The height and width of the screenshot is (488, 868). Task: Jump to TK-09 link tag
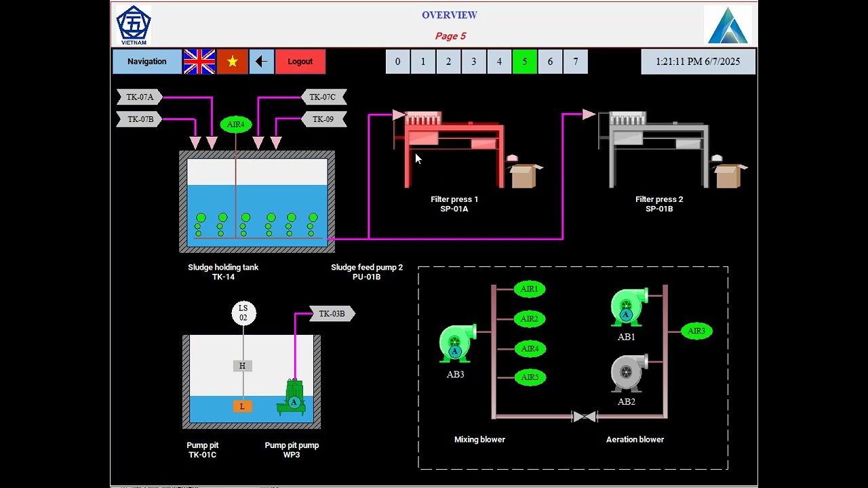pos(323,119)
